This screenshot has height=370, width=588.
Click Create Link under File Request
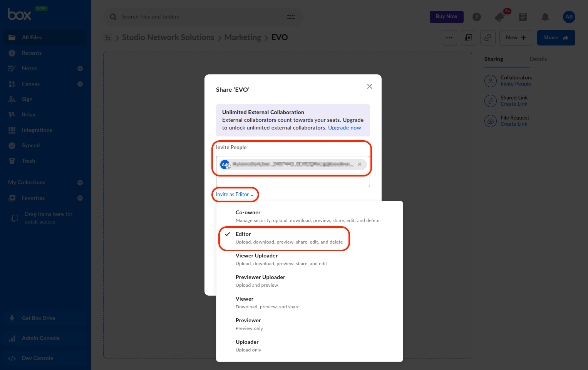[514, 124]
